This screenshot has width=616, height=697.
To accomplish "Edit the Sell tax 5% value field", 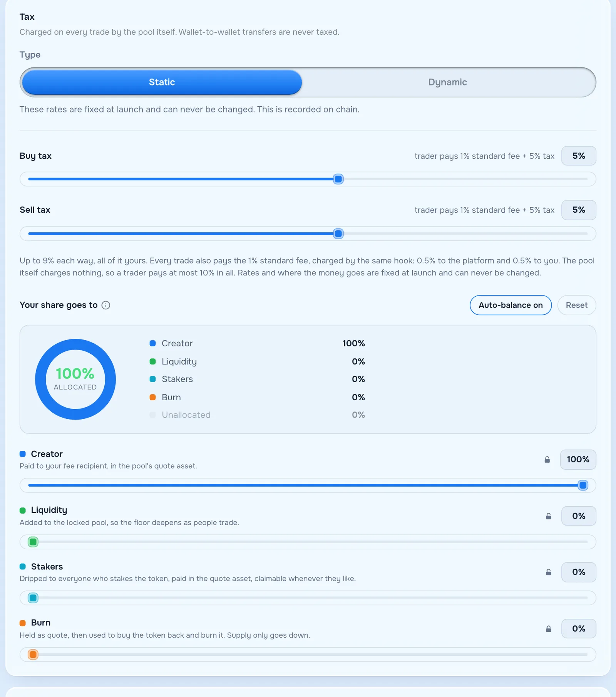I will tap(579, 210).
